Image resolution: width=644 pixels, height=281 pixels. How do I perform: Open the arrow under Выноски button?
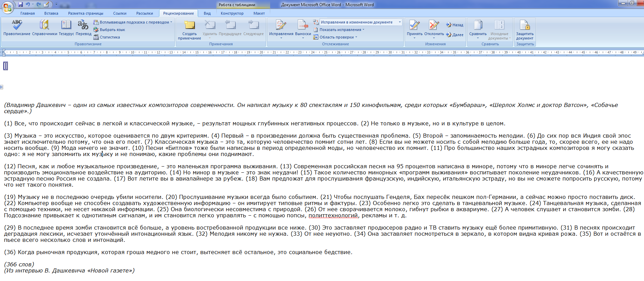[x=303, y=38]
